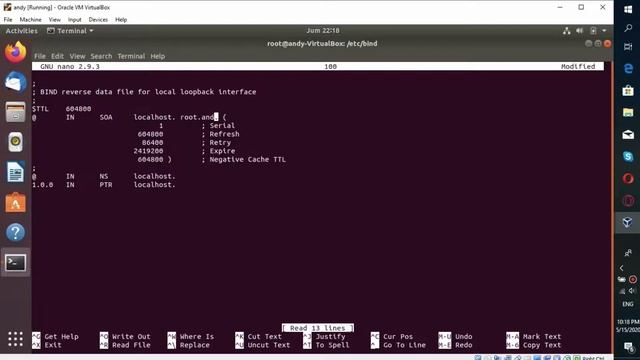The image size is (640, 360).
Task: Open the Windows notification center icon
Action: pos(629,347)
